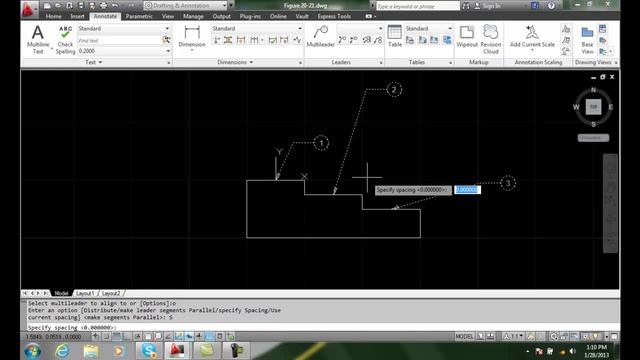This screenshot has width=640, height=360.
Task: Click the AutoCAD application menu logo
Action: coord(28,9)
